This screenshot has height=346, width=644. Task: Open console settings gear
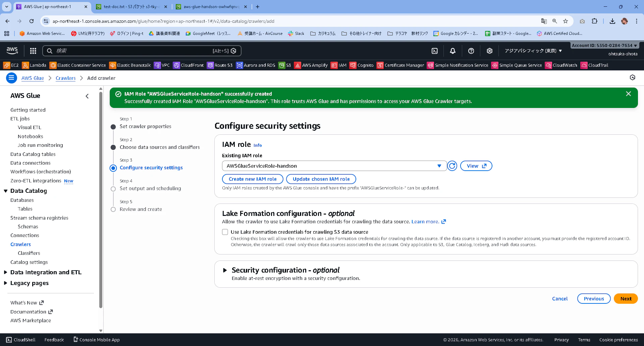click(490, 51)
